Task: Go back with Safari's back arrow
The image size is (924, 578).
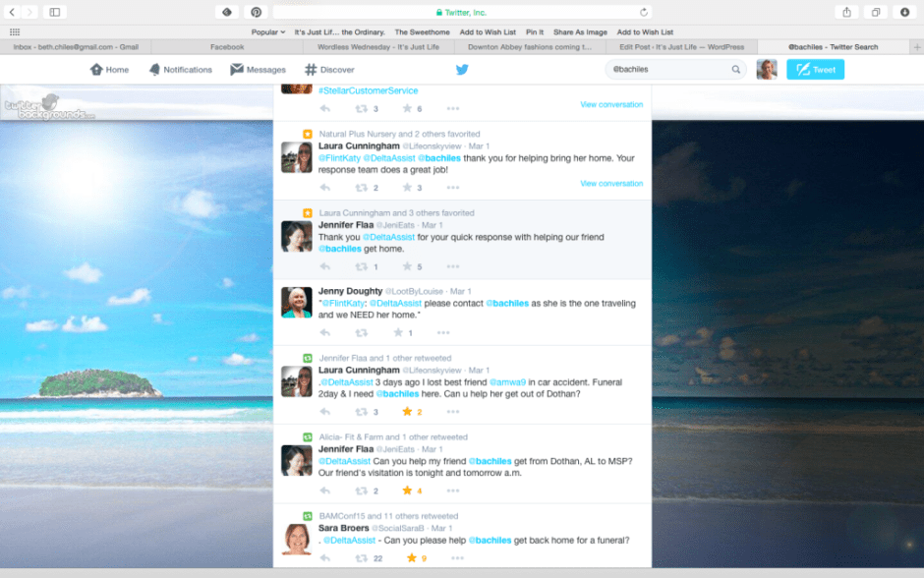Action: [x=12, y=12]
